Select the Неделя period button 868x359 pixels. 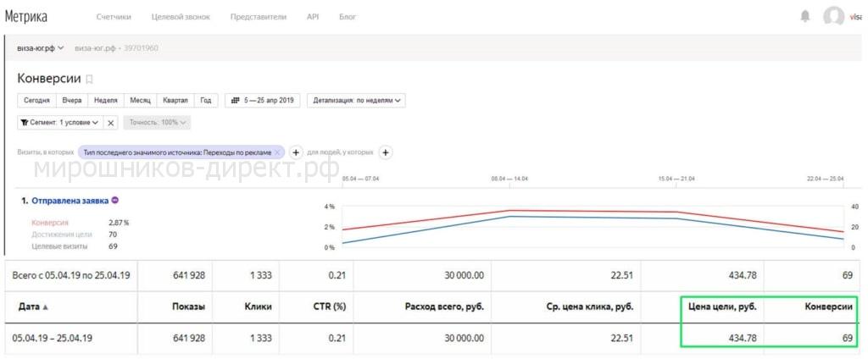coord(106,101)
